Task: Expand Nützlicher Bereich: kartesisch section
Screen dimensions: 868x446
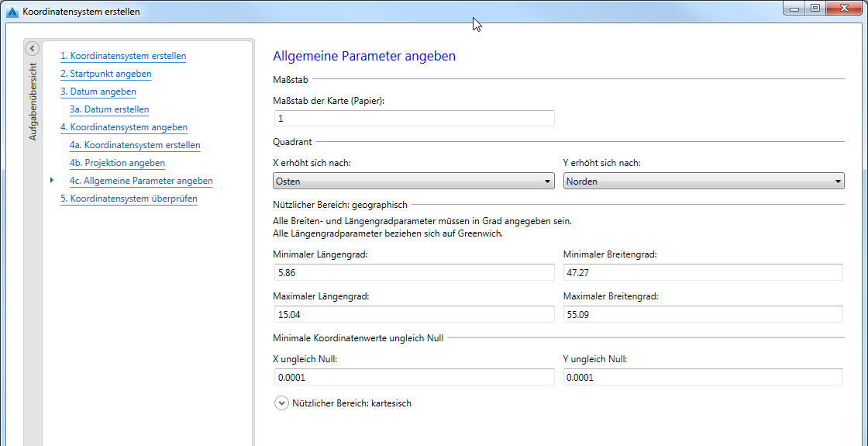Action: 281,403
